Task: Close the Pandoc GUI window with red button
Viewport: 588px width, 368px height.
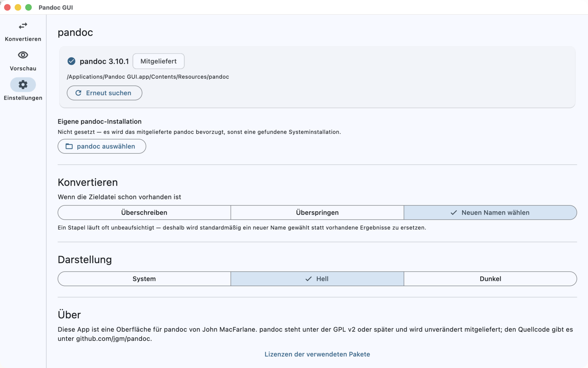Action: (x=7, y=7)
